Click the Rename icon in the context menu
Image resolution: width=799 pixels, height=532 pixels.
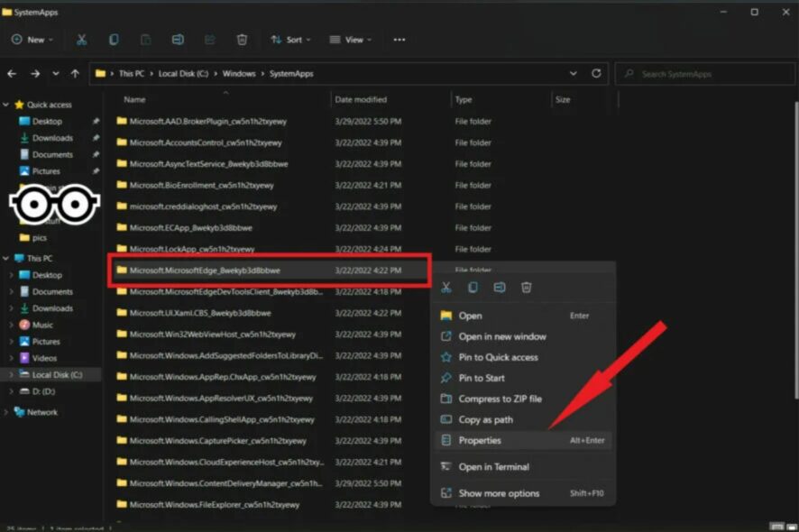pos(500,288)
